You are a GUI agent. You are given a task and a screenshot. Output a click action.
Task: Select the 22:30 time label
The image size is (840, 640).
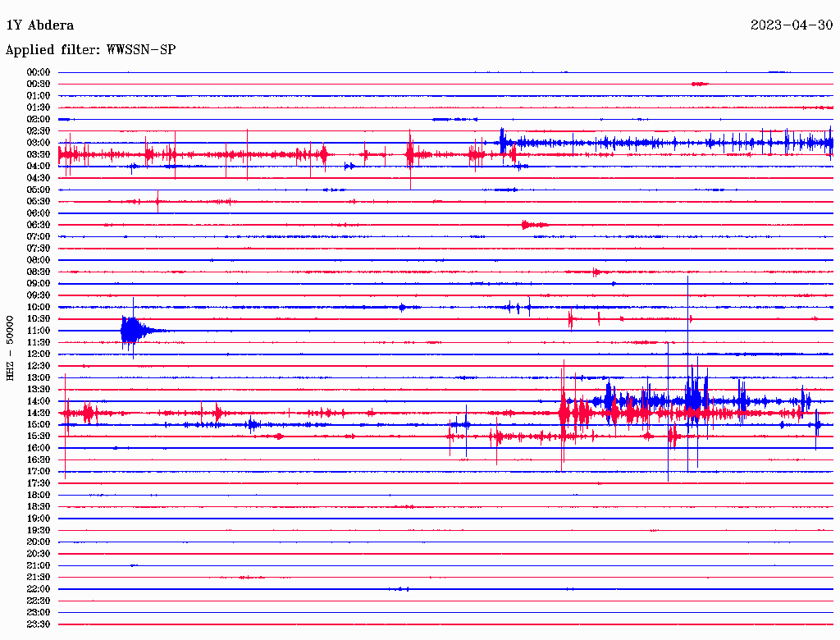[39, 601]
